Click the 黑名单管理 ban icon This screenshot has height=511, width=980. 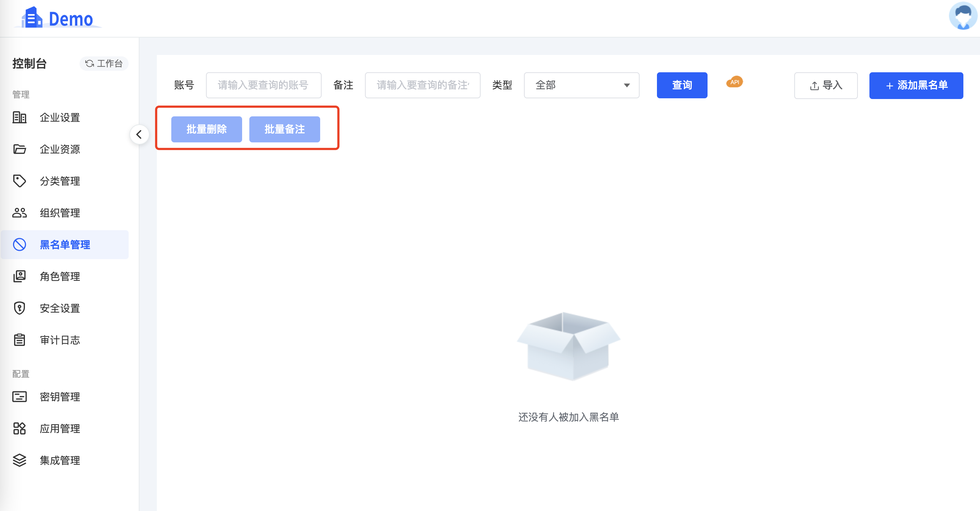[x=20, y=244]
